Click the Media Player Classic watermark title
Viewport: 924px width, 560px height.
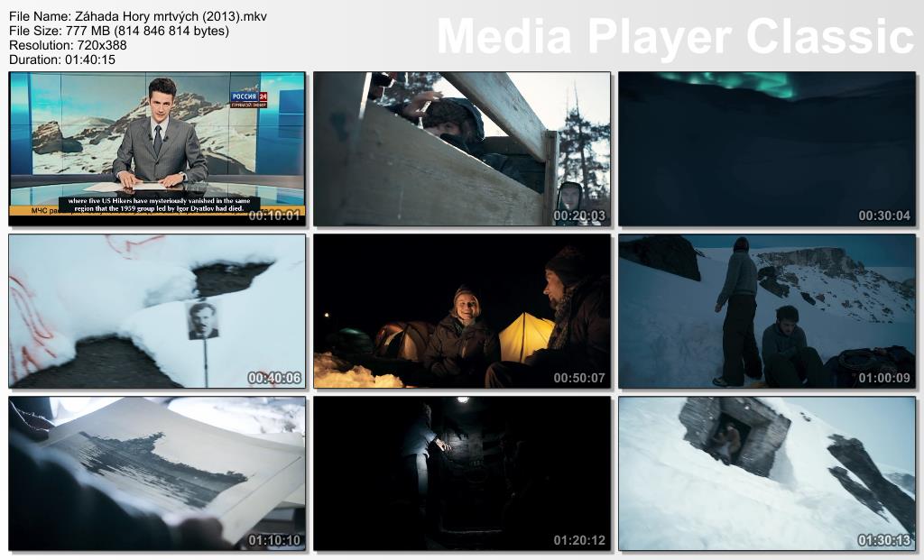click(x=675, y=37)
